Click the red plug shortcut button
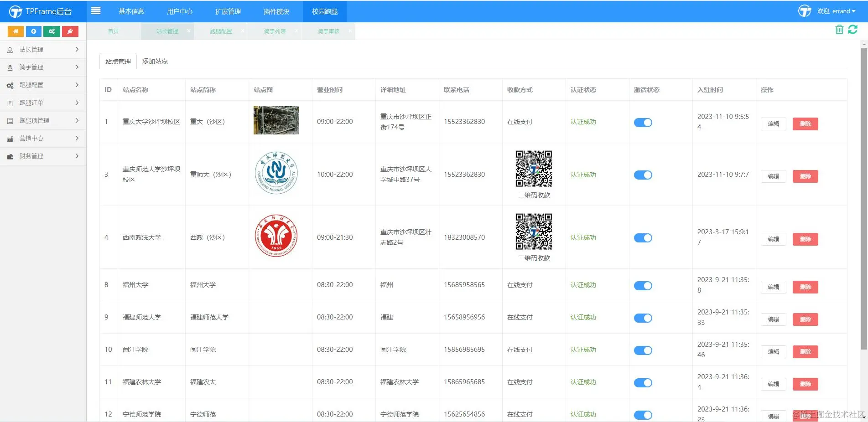 point(70,31)
